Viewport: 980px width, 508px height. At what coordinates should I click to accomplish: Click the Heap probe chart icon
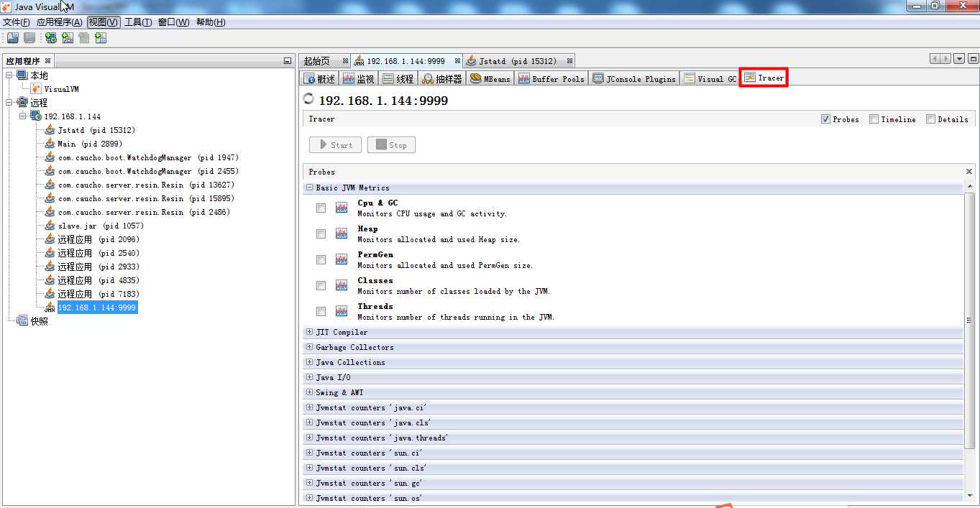342,234
